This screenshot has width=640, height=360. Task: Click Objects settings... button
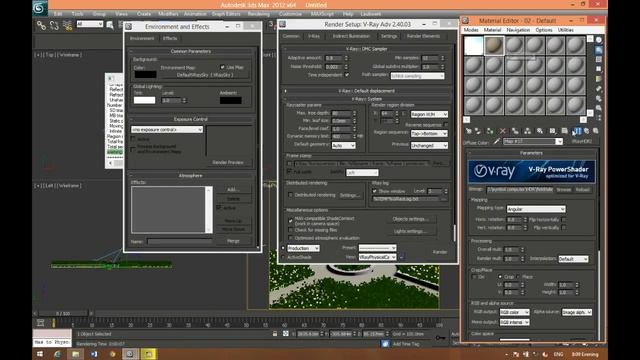pos(411,219)
